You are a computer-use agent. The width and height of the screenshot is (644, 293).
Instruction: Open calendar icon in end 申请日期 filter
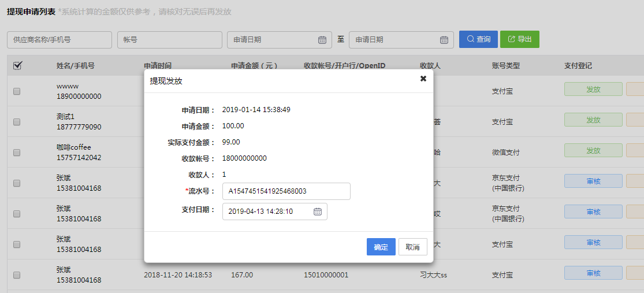point(444,40)
